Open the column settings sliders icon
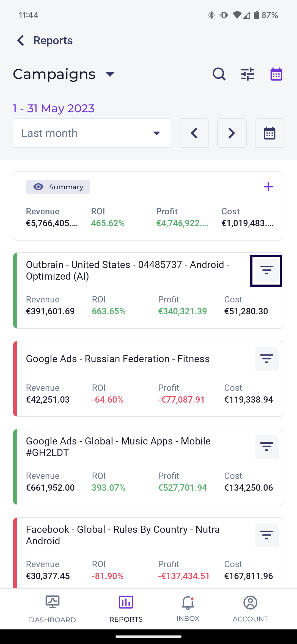 (248, 74)
